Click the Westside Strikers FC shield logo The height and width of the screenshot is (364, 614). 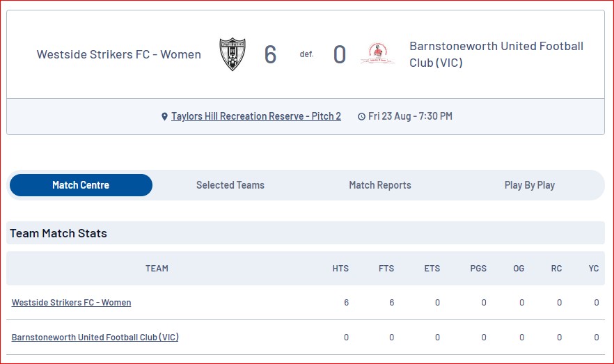click(x=233, y=54)
